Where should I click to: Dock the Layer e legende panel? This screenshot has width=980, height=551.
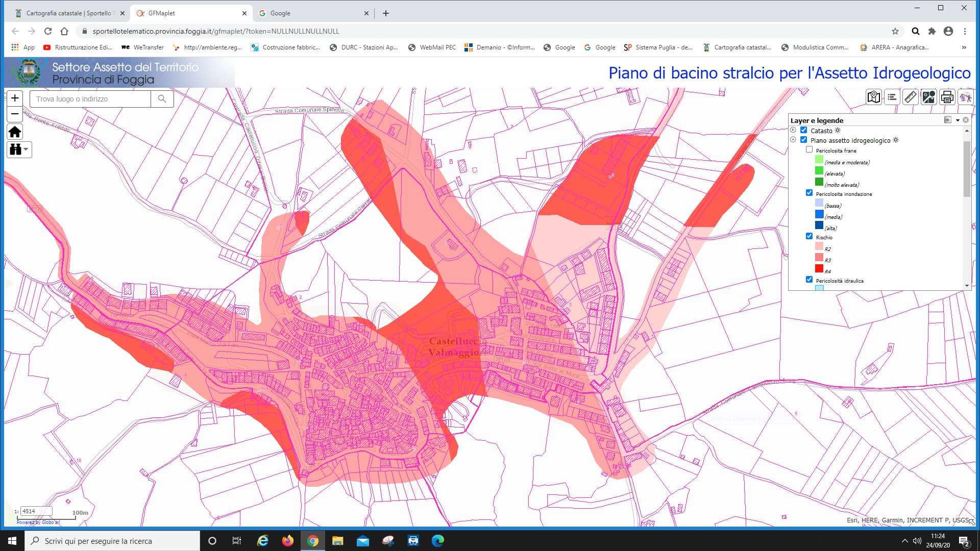pos(947,120)
